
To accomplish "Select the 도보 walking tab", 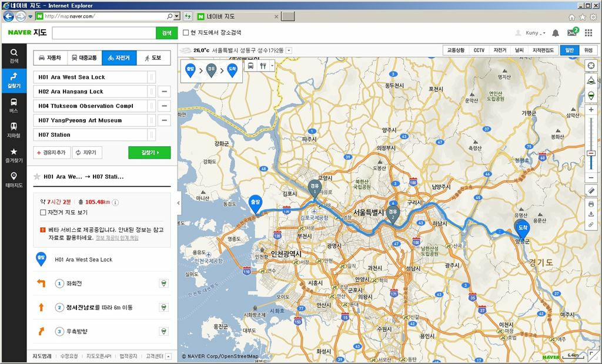I will pyautogui.click(x=153, y=58).
